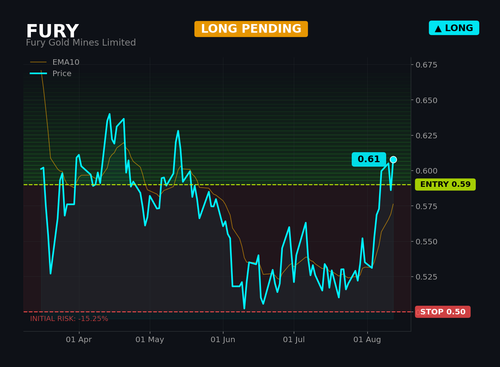The height and width of the screenshot is (367, 500).
Task: Click the 0.550 price axis label
Action: [x=426, y=242]
